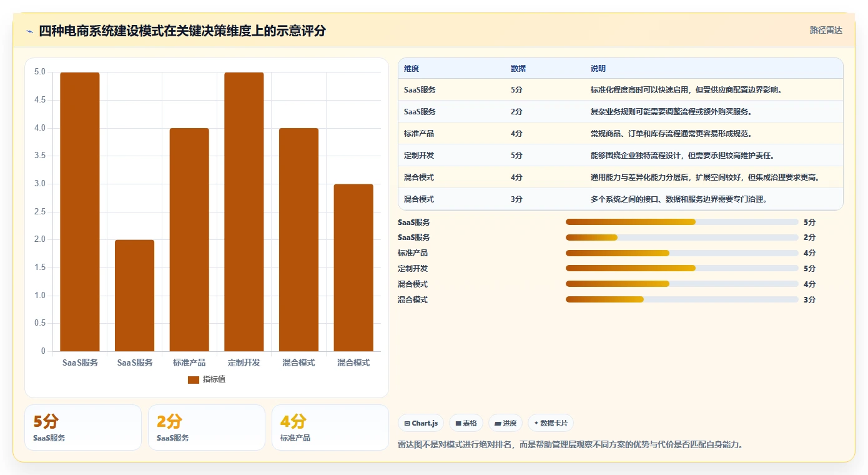
Task: Click the lightning icon beside the page title
Action: click(30, 31)
